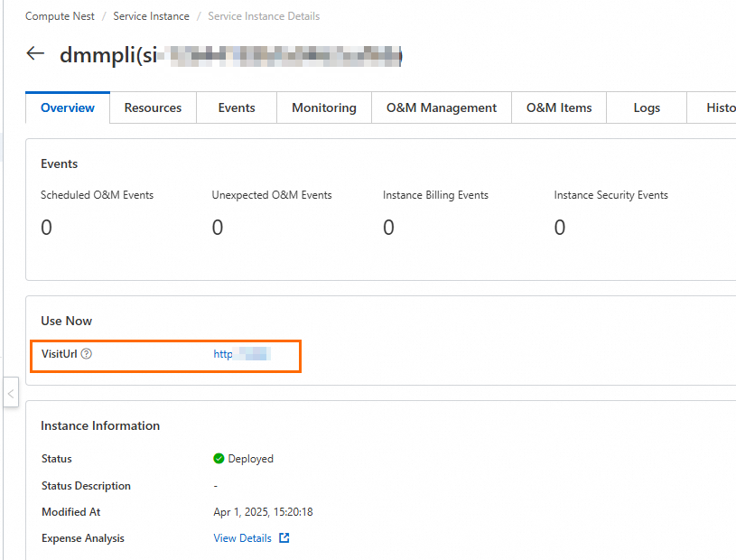Select the O&M Items tab
This screenshot has width=736, height=560.
coord(559,107)
